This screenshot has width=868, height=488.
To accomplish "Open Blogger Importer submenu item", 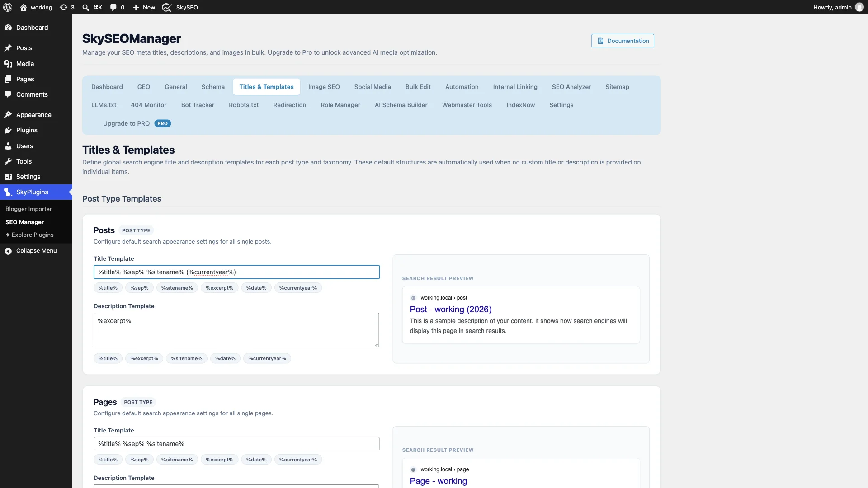I will [28, 209].
